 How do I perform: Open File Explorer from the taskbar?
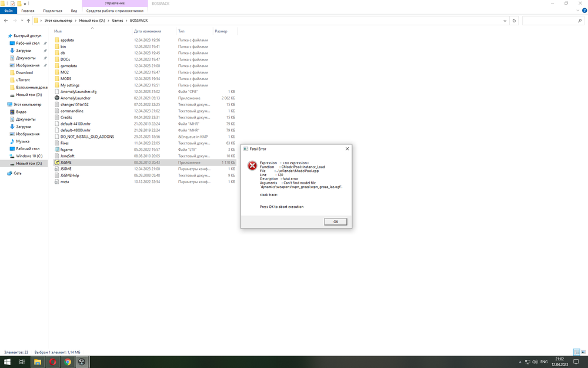point(38,362)
